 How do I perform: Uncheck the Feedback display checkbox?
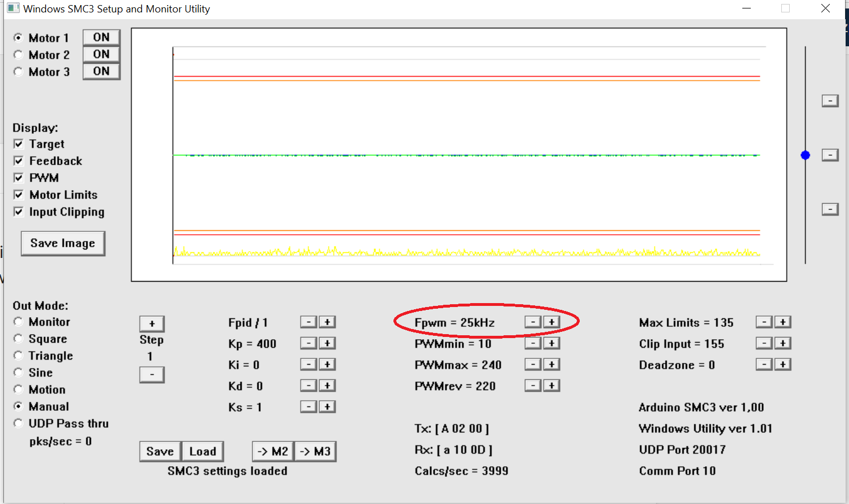point(19,161)
